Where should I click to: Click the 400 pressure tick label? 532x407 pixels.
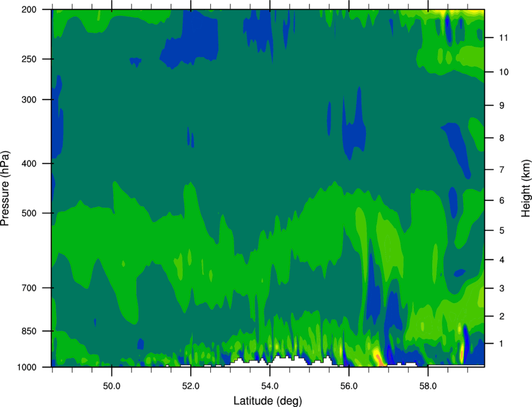point(29,163)
